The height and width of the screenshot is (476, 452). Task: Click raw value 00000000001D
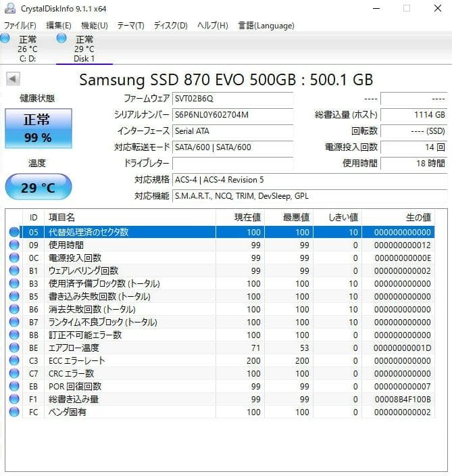click(402, 348)
